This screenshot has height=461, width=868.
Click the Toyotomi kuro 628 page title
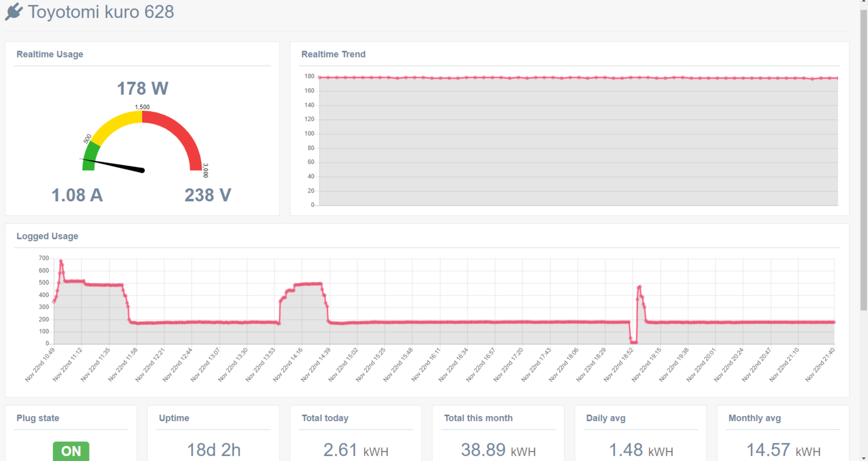pyautogui.click(x=101, y=12)
